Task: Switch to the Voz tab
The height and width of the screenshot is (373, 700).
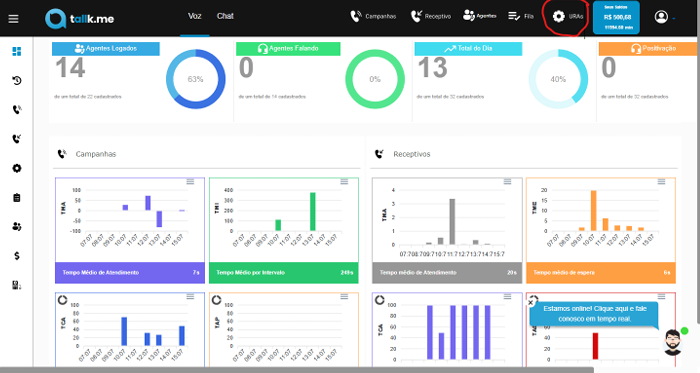Action: coord(195,16)
